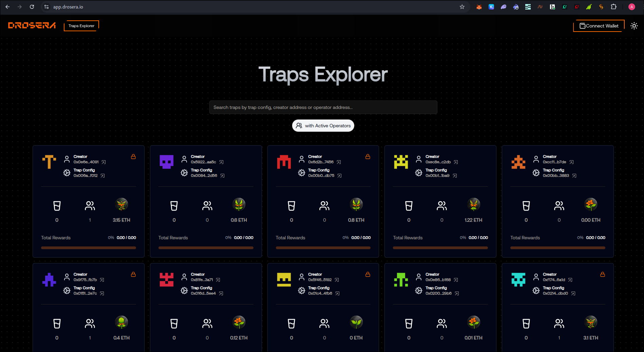Open trap config 0x0214...dbd0 external link icon

point(573,294)
